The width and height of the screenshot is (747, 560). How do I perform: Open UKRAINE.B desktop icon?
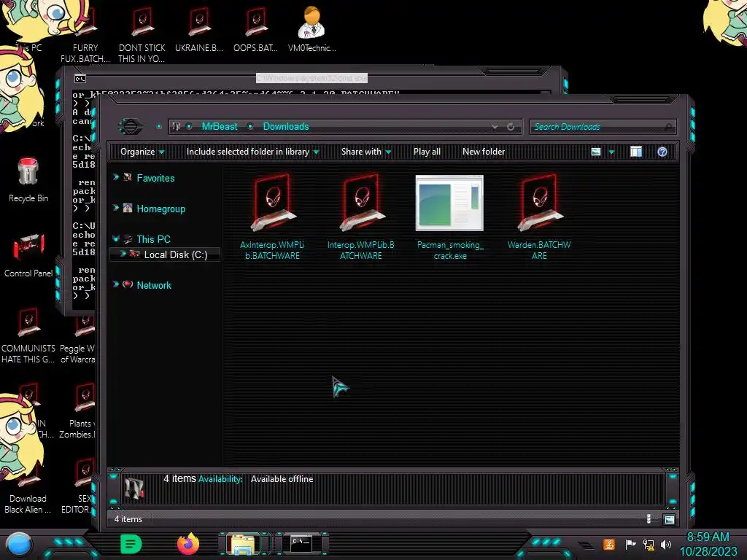[x=199, y=30]
